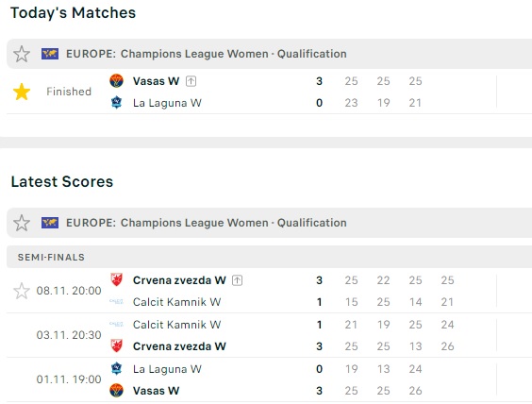
Task: Click the Europe flag icon in Latest Scores header
Action: tap(50, 223)
